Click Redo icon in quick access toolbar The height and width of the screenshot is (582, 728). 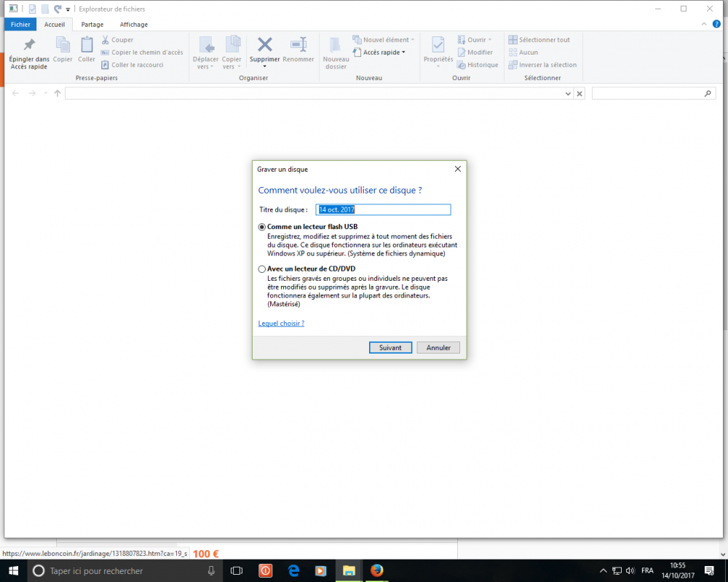coord(58,9)
